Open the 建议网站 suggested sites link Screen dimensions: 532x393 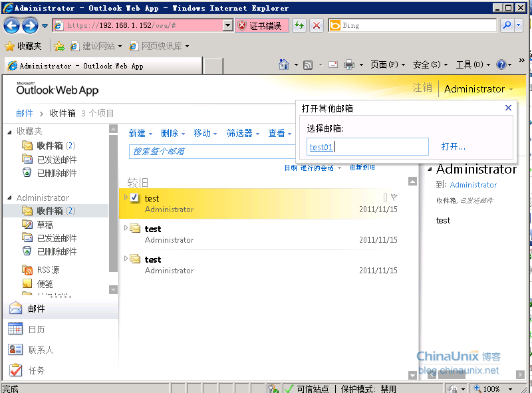point(96,46)
